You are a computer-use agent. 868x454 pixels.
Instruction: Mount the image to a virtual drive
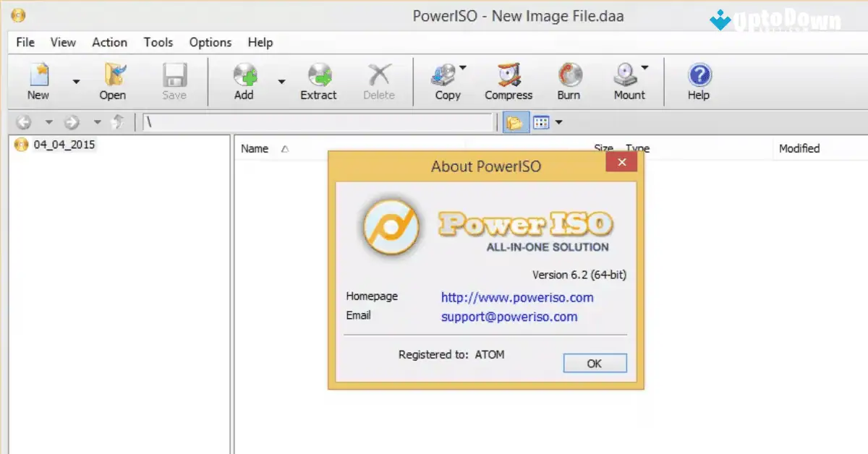pos(626,80)
